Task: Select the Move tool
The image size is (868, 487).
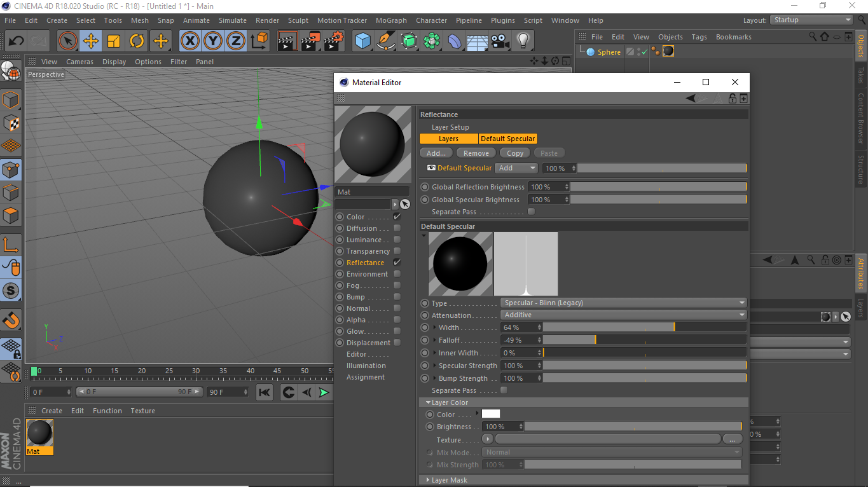Action: pos(91,41)
